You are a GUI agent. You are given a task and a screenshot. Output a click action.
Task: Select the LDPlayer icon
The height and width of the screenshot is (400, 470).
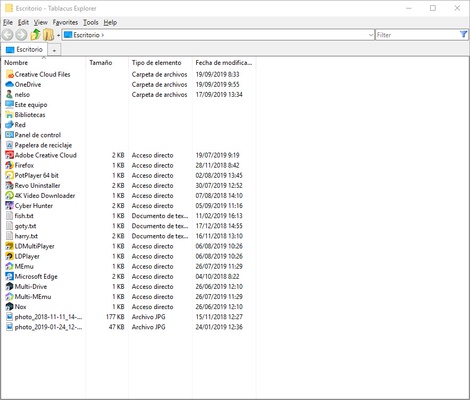(x=10, y=256)
